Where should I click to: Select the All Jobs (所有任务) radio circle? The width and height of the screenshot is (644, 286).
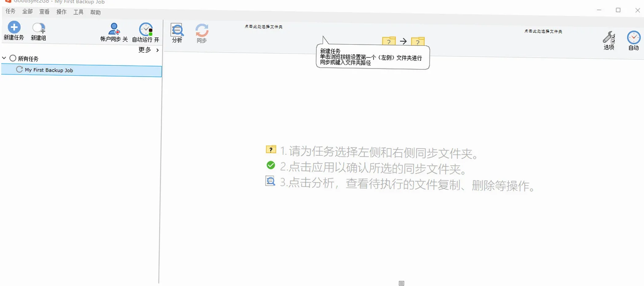click(x=13, y=58)
